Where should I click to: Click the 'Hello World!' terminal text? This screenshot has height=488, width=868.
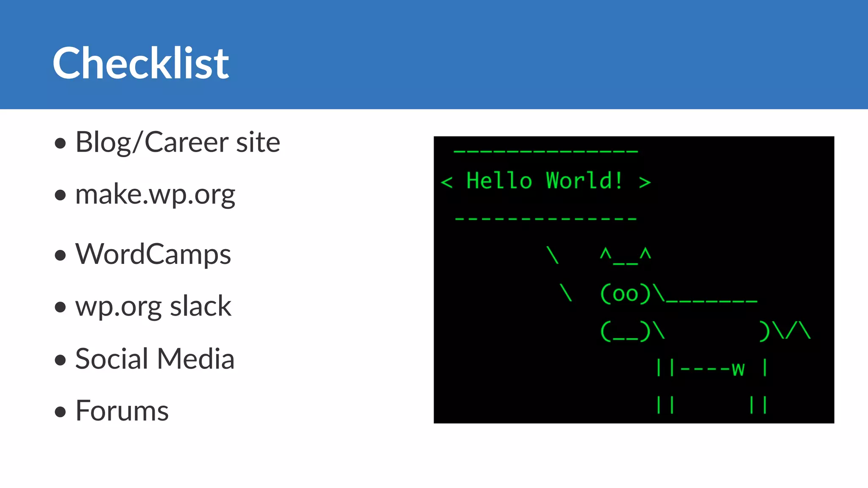coord(545,181)
